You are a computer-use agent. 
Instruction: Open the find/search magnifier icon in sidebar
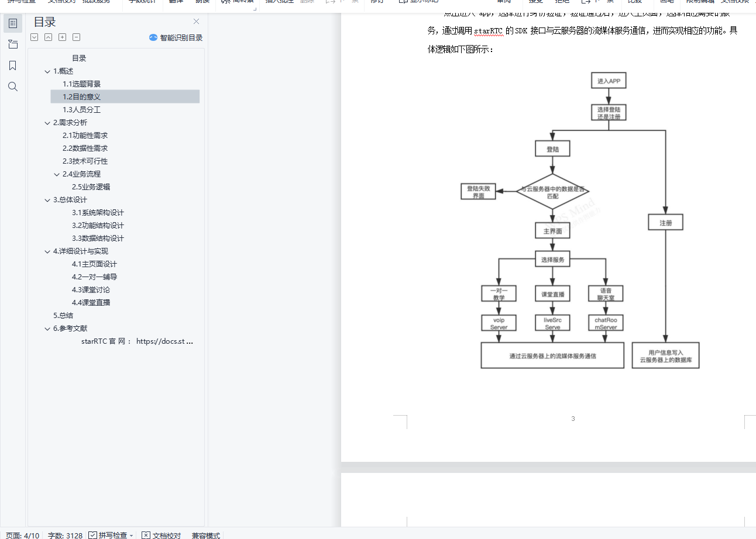[13, 87]
